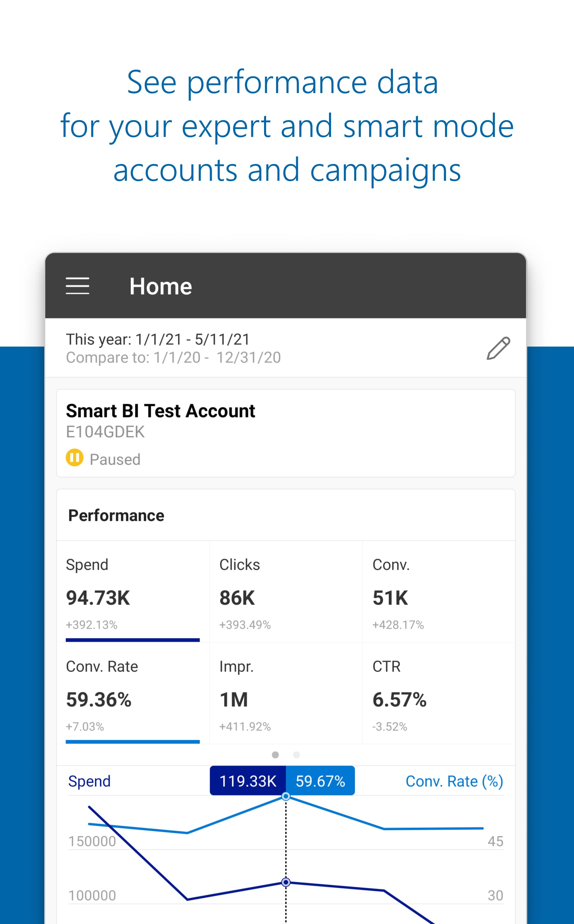Select the highlighted chart data point

point(286,797)
